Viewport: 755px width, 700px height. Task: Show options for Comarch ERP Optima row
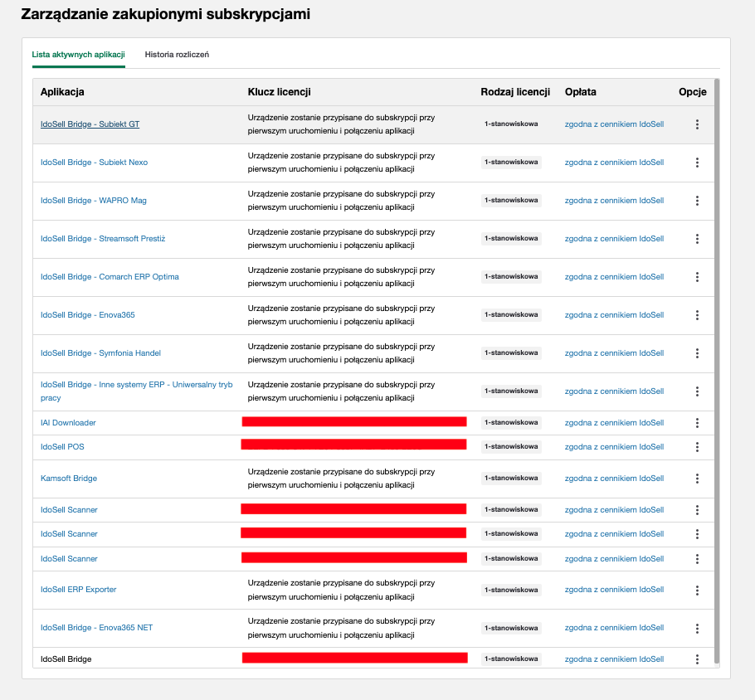(697, 277)
